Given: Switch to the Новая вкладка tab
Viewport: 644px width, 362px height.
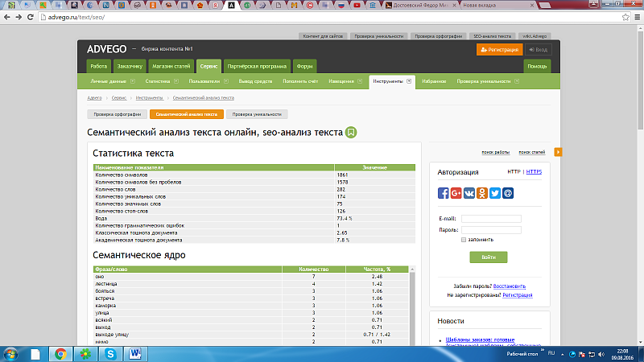Looking at the screenshot, I should [498, 6].
